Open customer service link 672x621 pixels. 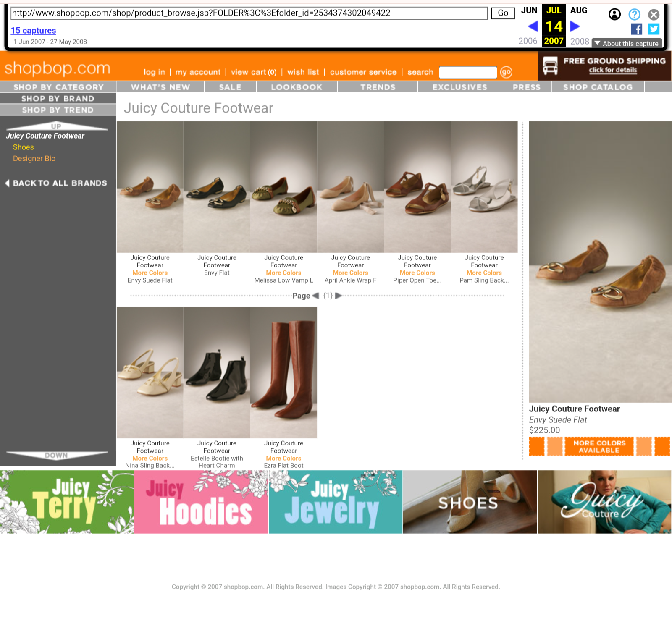tap(363, 72)
